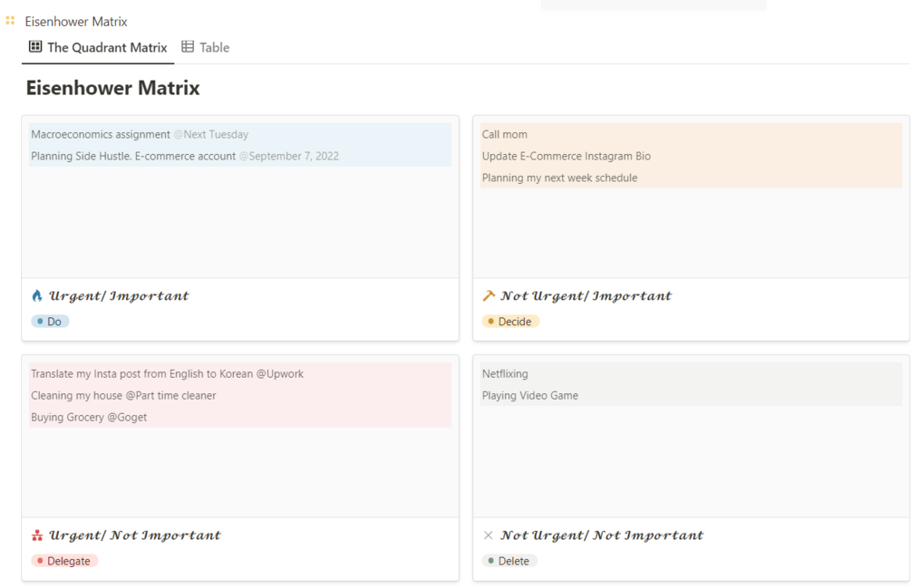911x588 pixels.
Task: Click the X icon on Not Urgent/Not Important
Action: [489, 535]
